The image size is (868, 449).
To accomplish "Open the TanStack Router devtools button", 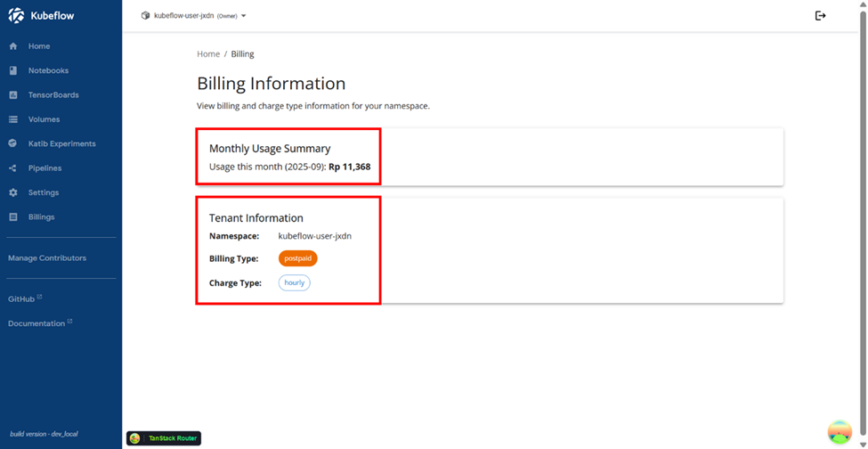I will click(164, 438).
